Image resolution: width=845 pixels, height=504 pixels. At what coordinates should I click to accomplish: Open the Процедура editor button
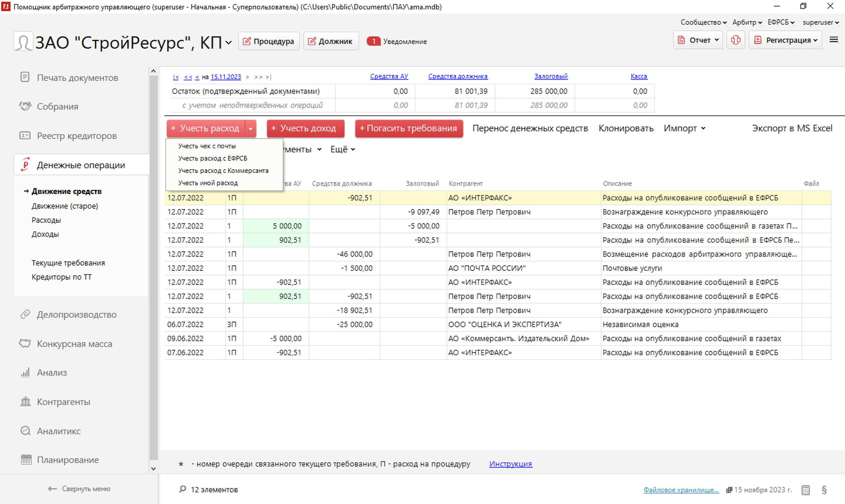click(x=269, y=41)
